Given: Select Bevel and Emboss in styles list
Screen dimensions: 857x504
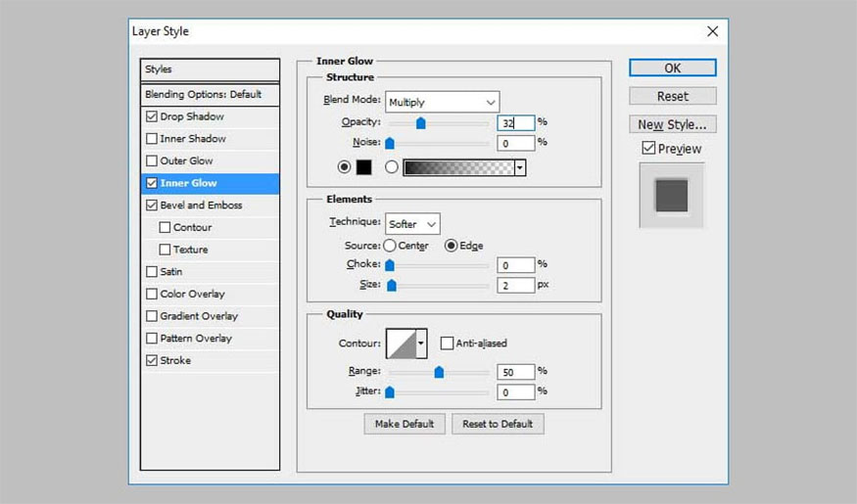Looking at the screenshot, I should 201,206.
